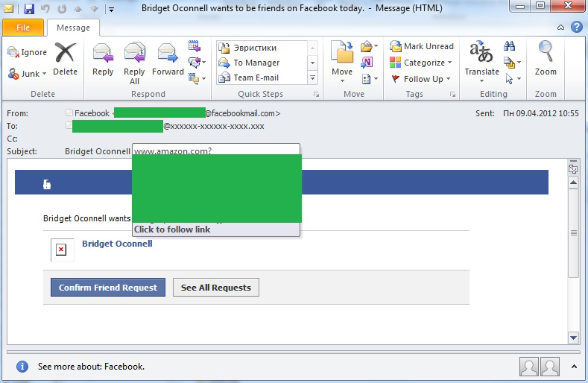Choose Reply All
This screenshot has height=383, width=588.
point(134,64)
